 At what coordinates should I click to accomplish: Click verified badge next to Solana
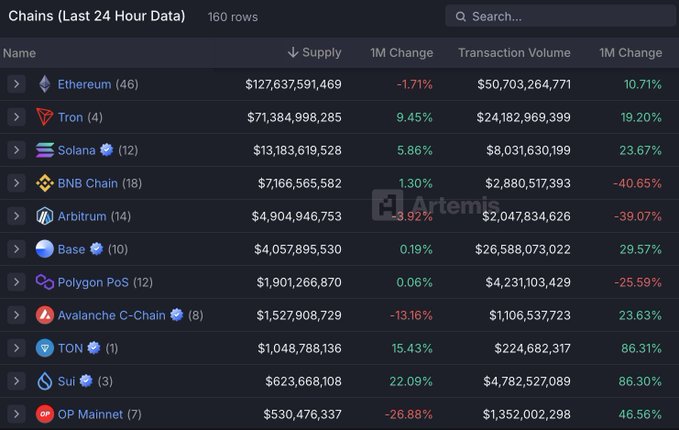[106, 150]
